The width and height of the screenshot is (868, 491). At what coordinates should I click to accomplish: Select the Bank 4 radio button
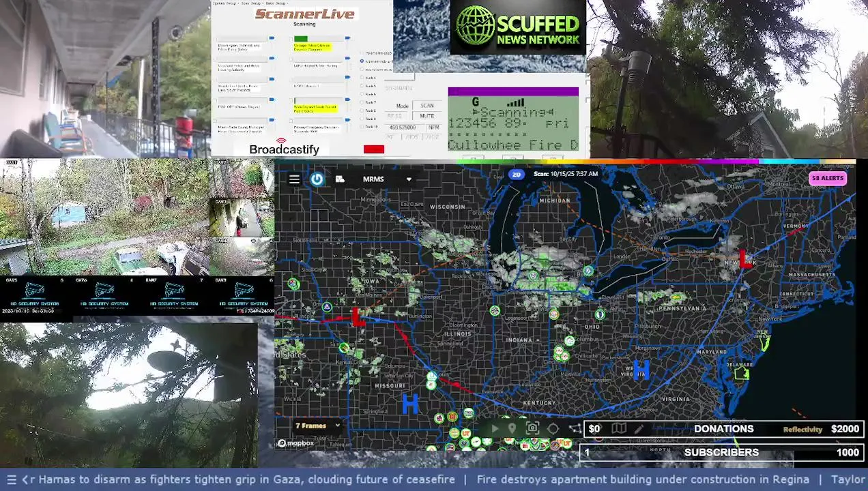[362, 78]
